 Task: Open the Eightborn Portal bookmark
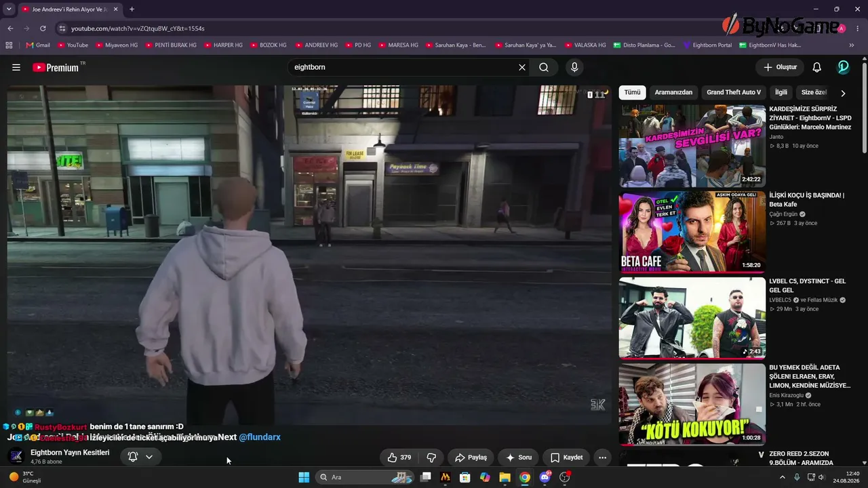(707, 45)
